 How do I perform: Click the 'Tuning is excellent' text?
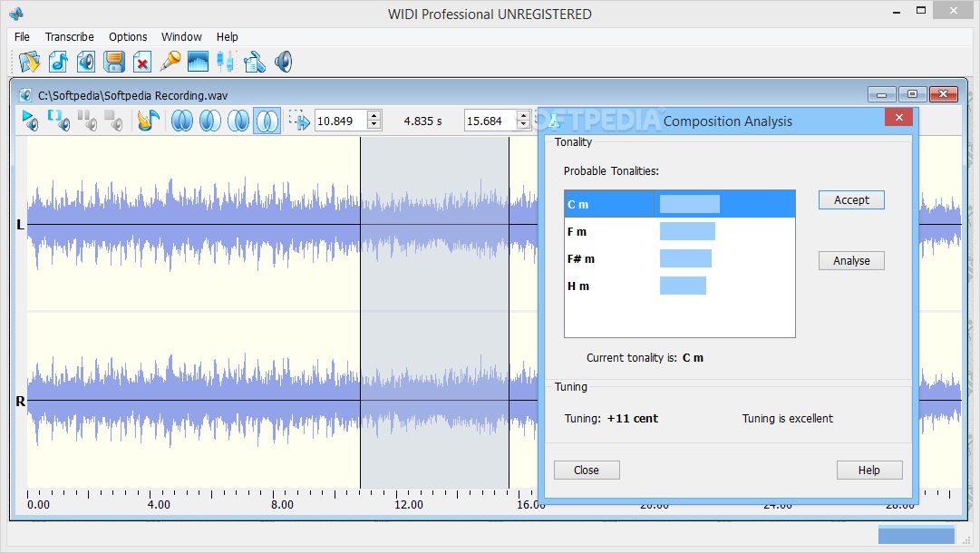788,419
